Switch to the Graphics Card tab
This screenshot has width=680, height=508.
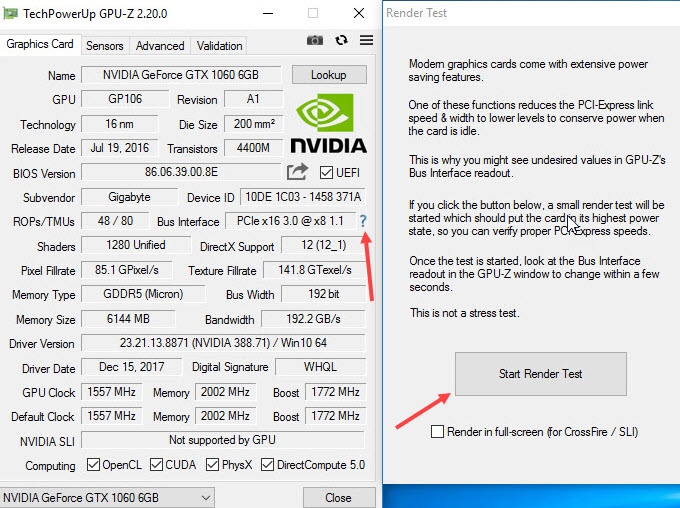(40, 44)
